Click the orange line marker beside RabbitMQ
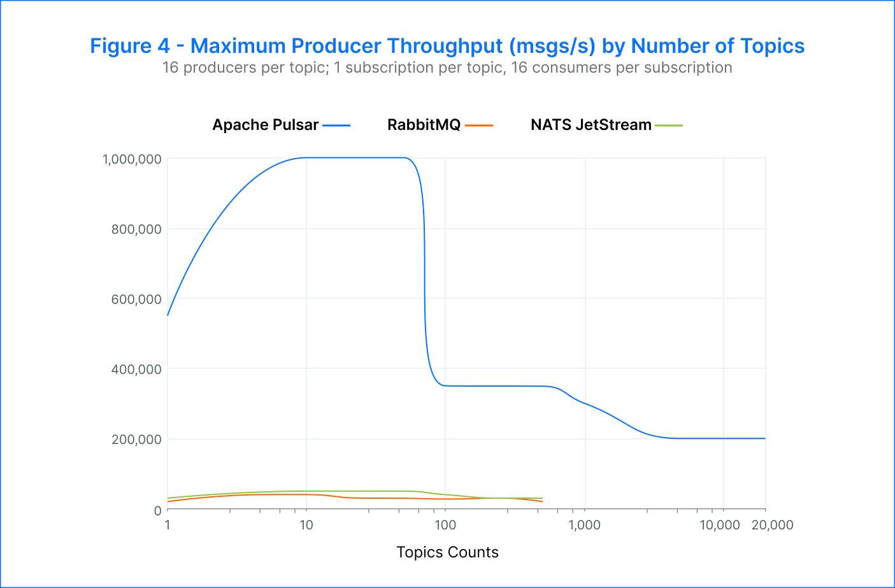 (480, 125)
